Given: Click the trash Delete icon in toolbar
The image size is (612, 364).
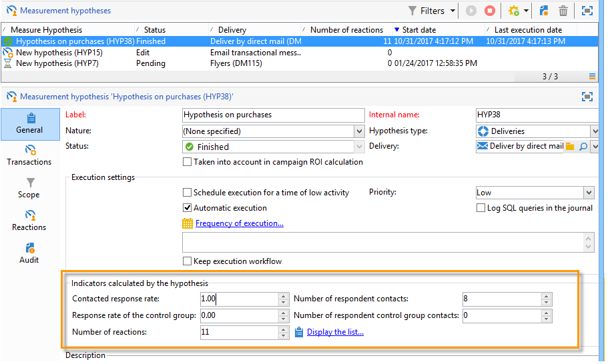Looking at the screenshot, I should coord(563,11).
